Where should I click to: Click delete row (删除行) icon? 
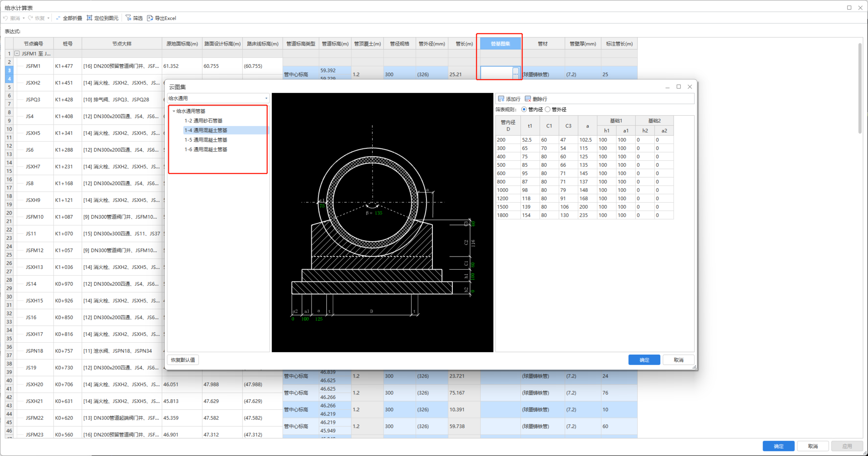coord(528,99)
